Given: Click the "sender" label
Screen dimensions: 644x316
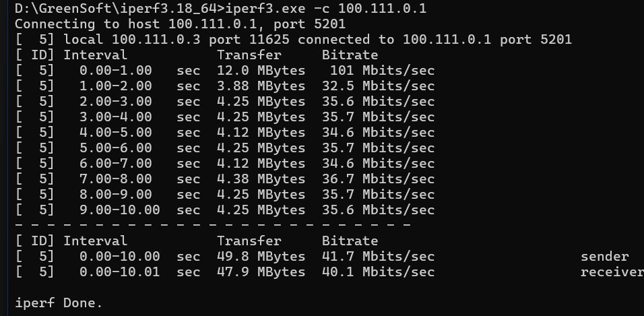Looking at the screenshot, I should pos(604,256).
